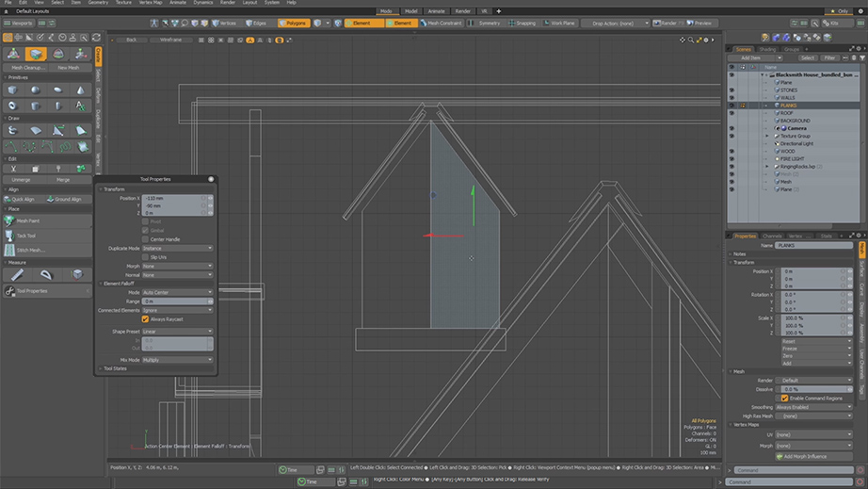Click the Dissolve percentage slider field

coord(812,389)
